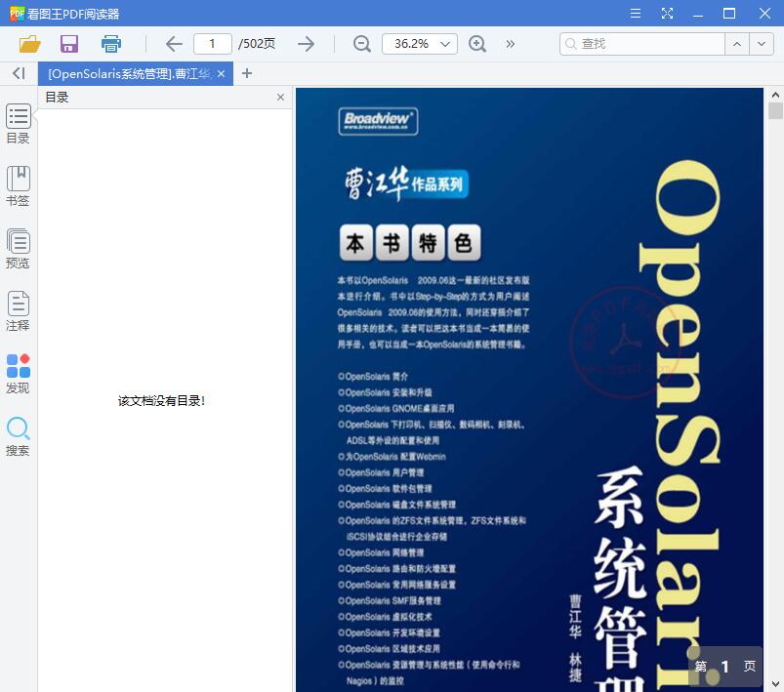The width and height of the screenshot is (784, 692).
Task: Open the 目录 outline sidebar panel
Action: click(18, 124)
